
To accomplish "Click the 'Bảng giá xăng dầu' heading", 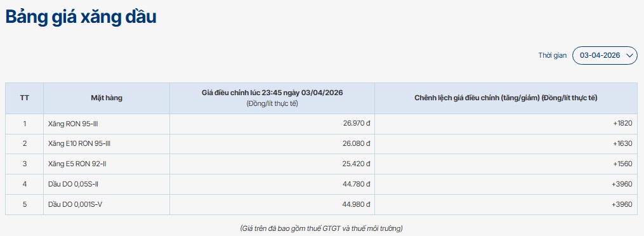I will coord(81,18).
